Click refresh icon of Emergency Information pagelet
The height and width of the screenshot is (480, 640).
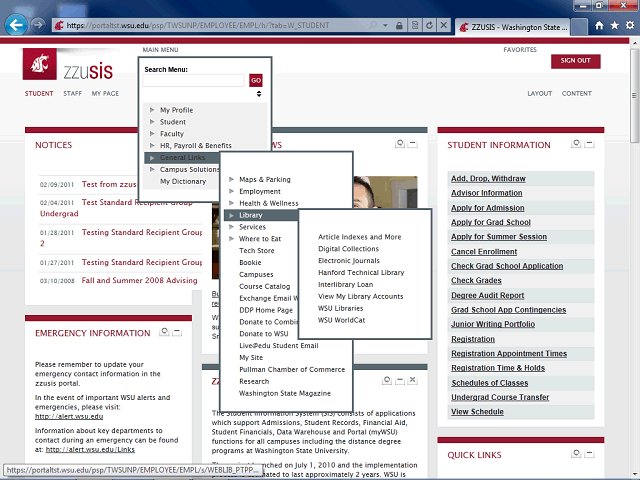(x=164, y=331)
